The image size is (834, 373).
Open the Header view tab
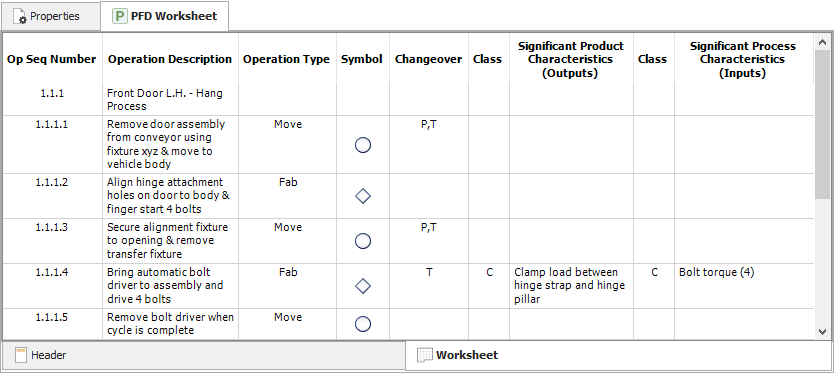203,355
